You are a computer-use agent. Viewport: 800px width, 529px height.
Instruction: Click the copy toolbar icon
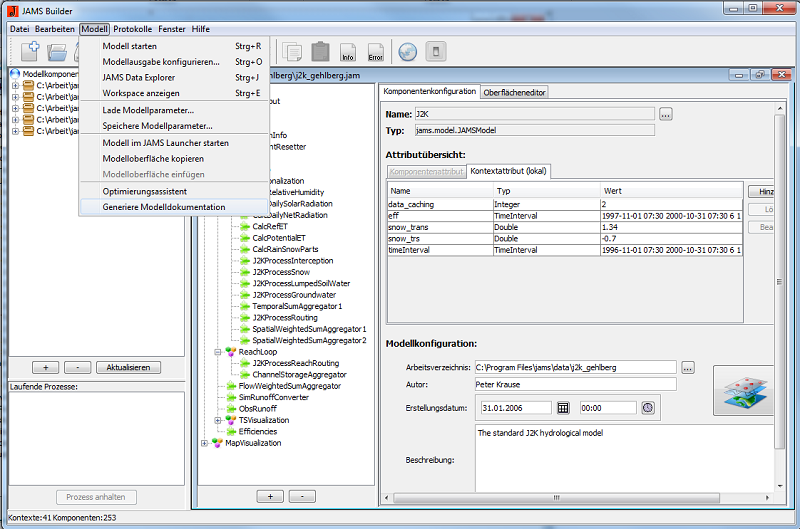[x=292, y=51]
